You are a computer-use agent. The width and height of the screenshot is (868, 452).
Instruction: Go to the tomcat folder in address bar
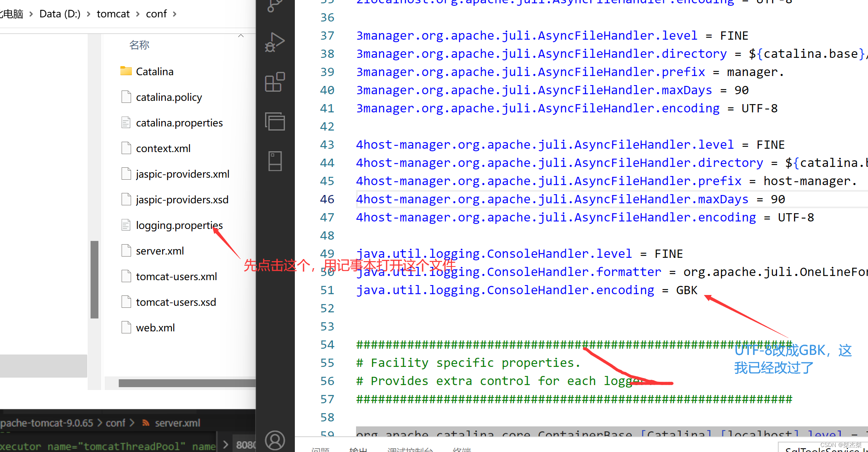coord(113,14)
